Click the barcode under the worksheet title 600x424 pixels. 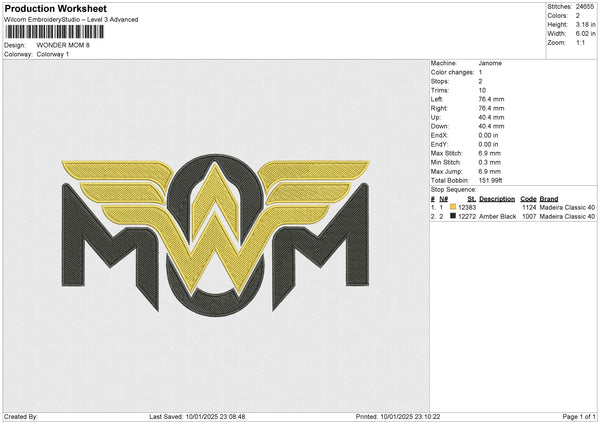click(x=54, y=32)
